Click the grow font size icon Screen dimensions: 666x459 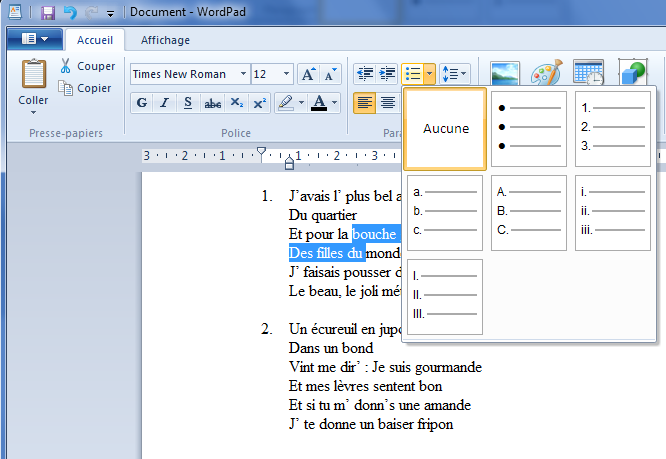click(x=308, y=74)
